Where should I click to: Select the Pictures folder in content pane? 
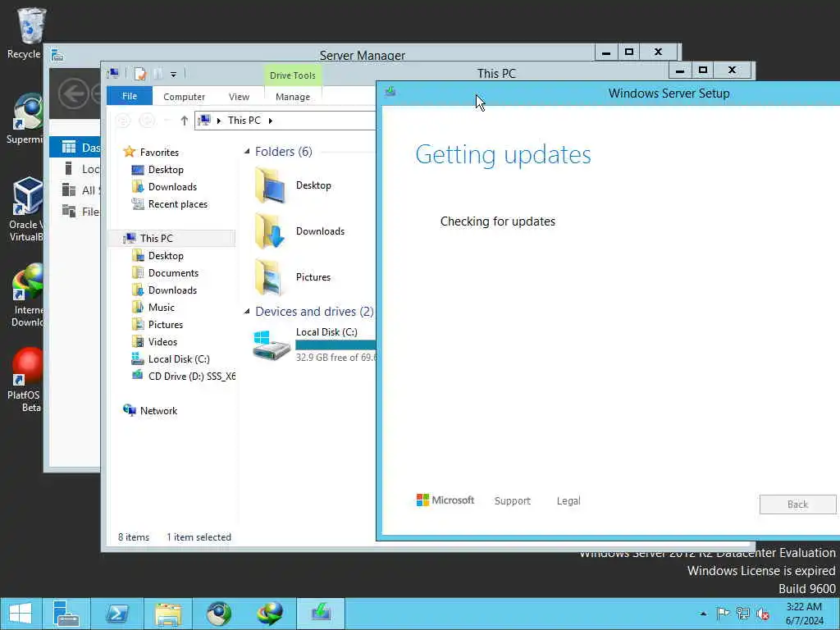(294, 277)
